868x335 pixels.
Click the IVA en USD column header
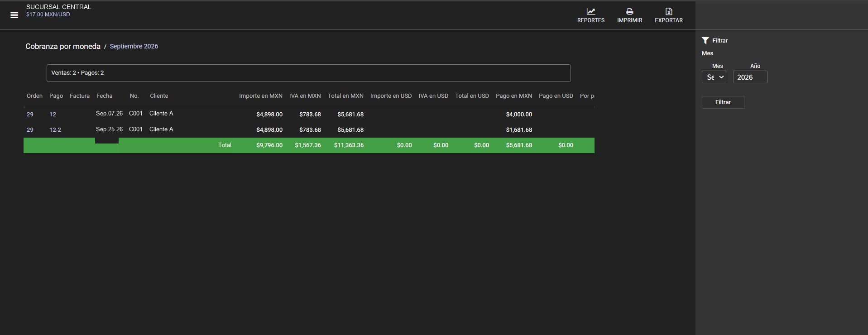433,96
